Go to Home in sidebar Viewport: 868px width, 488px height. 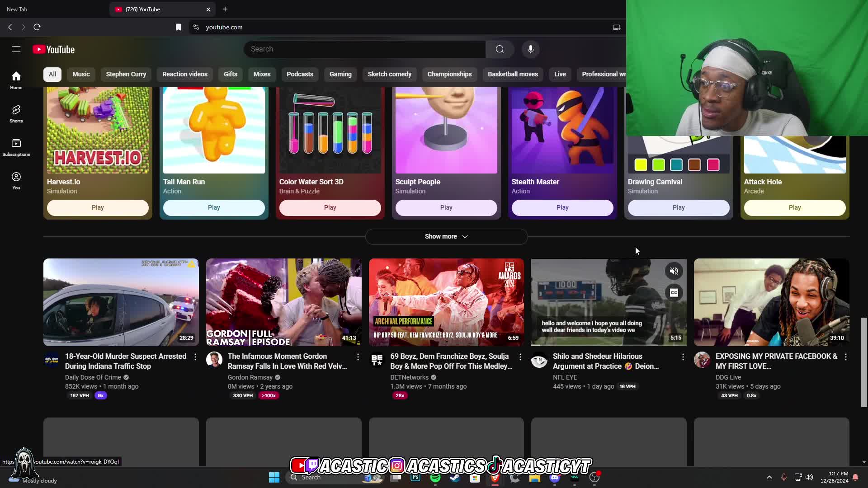(16, 80)
